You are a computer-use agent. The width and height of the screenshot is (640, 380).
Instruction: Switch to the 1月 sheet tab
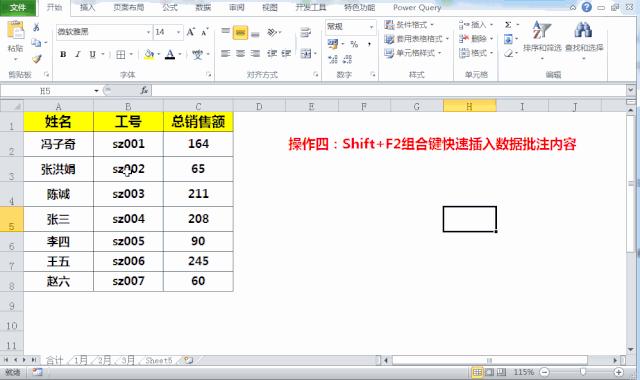click(81, 360)
